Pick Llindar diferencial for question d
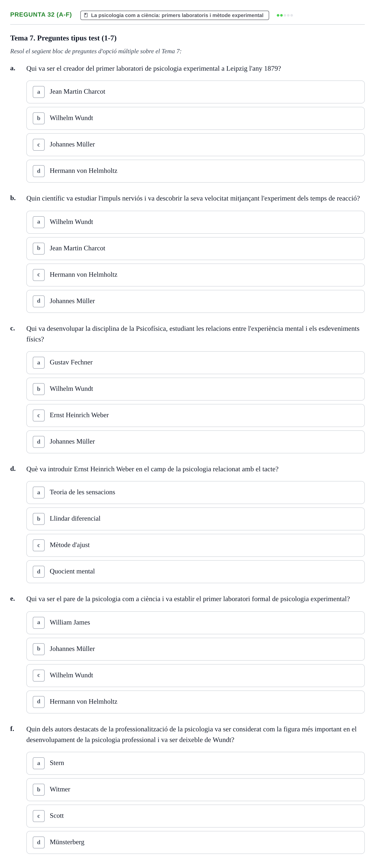The image size is (375, 868). coord(195,519)
